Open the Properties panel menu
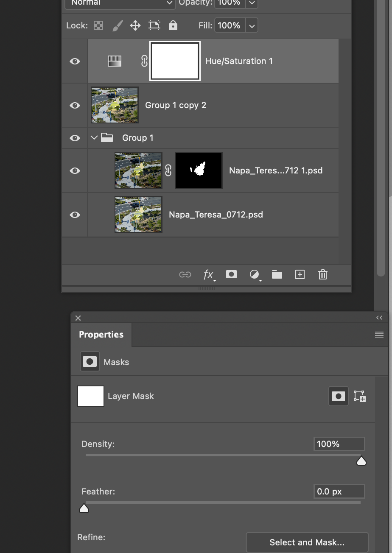 [x=379, y=335]
